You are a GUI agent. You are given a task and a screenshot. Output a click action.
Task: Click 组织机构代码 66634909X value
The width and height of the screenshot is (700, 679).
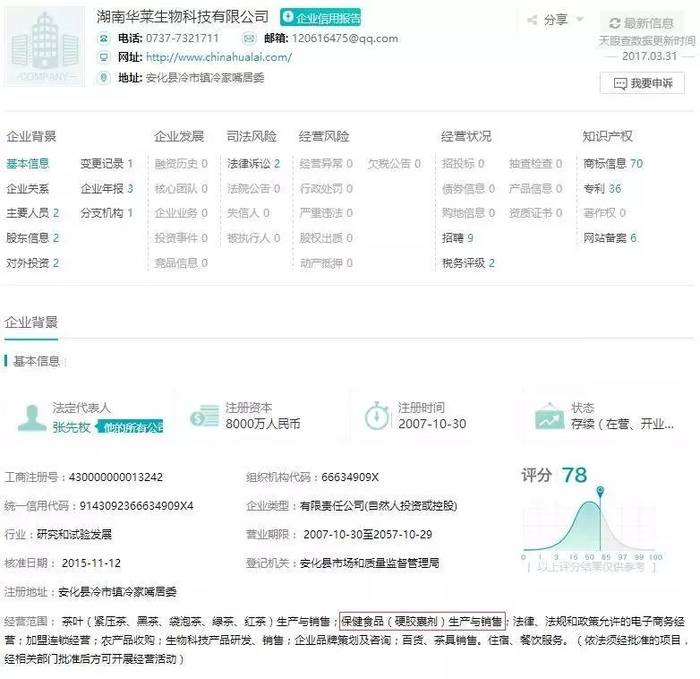pos(350,477)
